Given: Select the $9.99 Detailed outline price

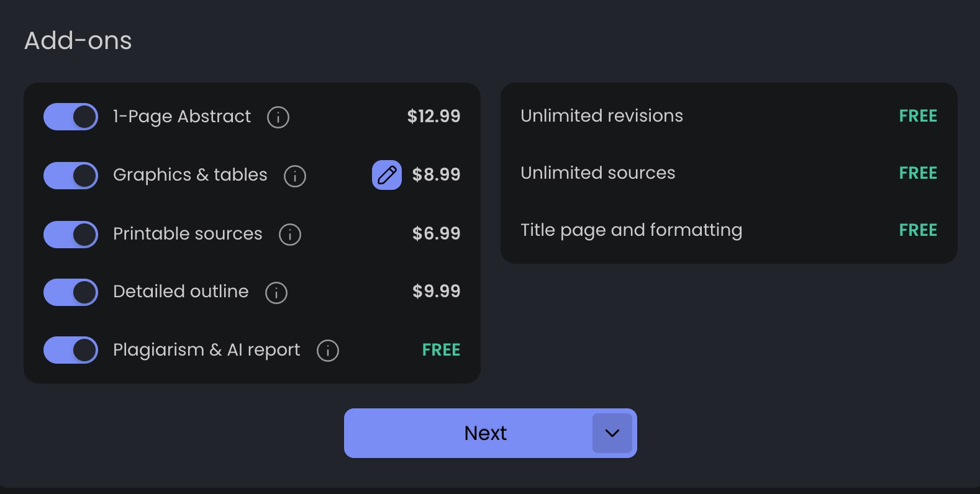Looking at the screenshot, I should 436,291.
